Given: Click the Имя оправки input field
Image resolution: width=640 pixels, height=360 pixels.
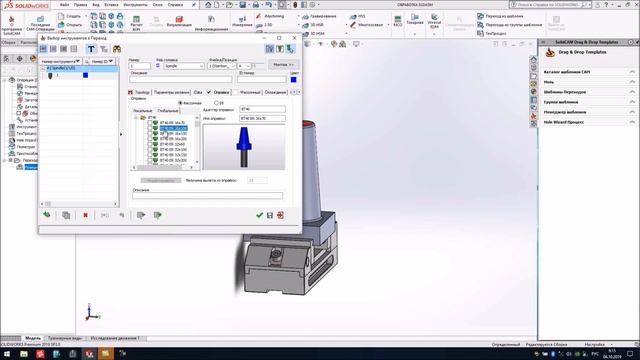Looking at the screenshot, I should pyautogui.click(x=262, y=118).
